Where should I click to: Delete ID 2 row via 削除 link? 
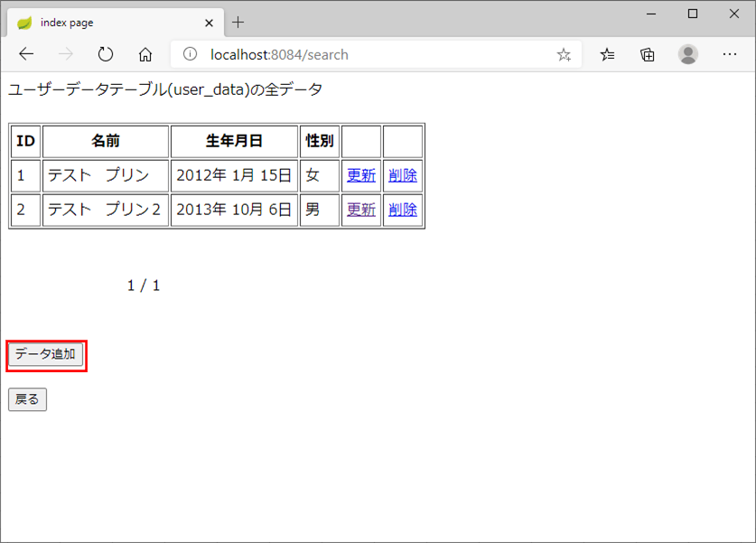tap(403, 210)
